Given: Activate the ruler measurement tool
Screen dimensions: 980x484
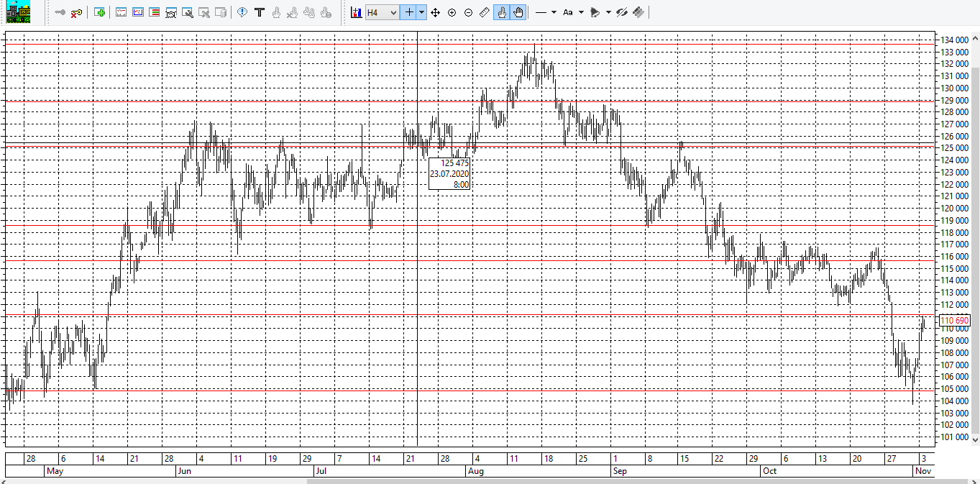Looking at the screenshot, I should point(485,12).
